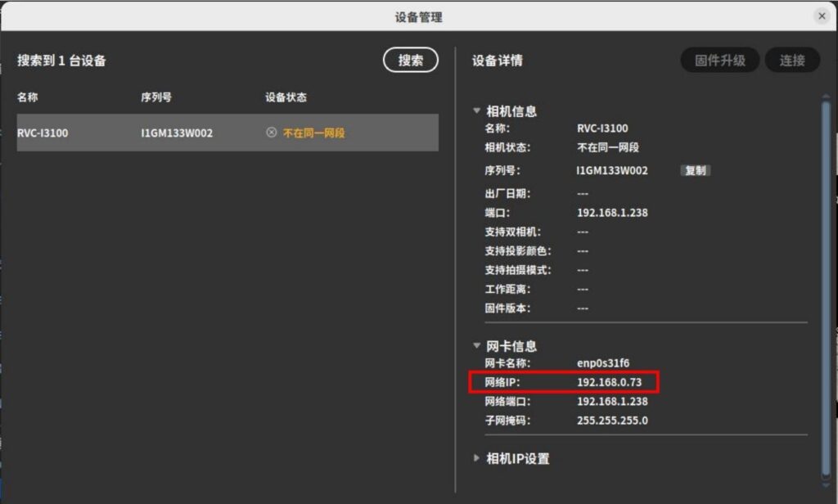Click the 搜索 button to search devices
This screenshot has height=504, width=838.
[411, 60]
